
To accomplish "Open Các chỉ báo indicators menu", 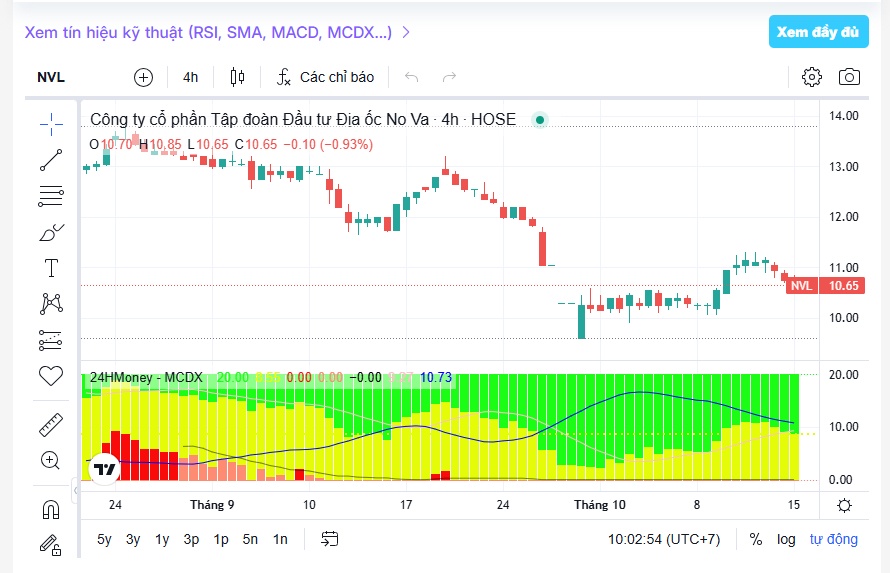I will (325, 77).
